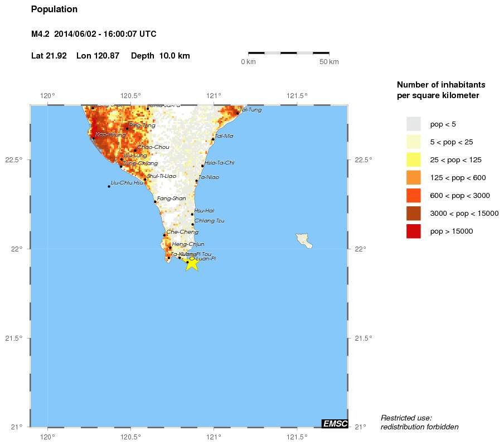Image resolution: width=504 pixels, height=445 pixels.
Task: Click the 50 km scale bar
Action: tap(288, 53)
